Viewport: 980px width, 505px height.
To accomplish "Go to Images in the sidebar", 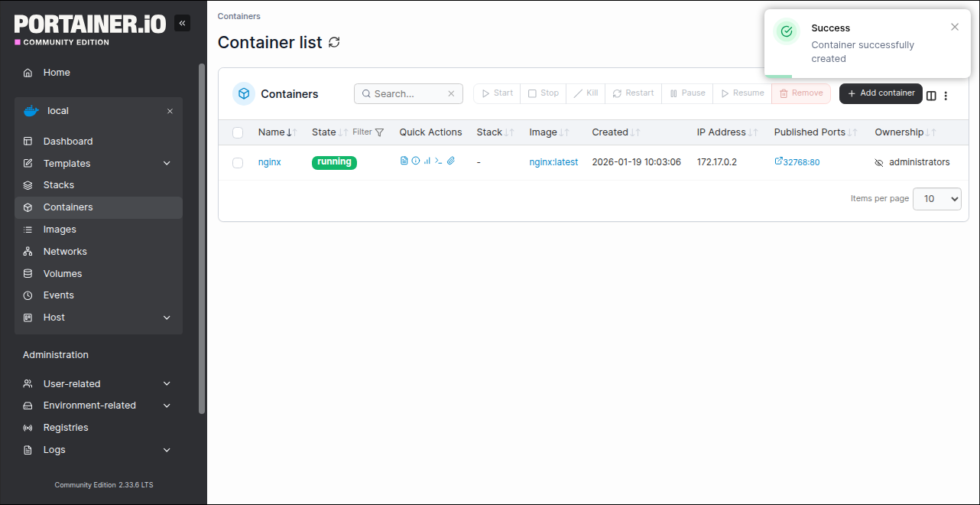I will 60,230.
